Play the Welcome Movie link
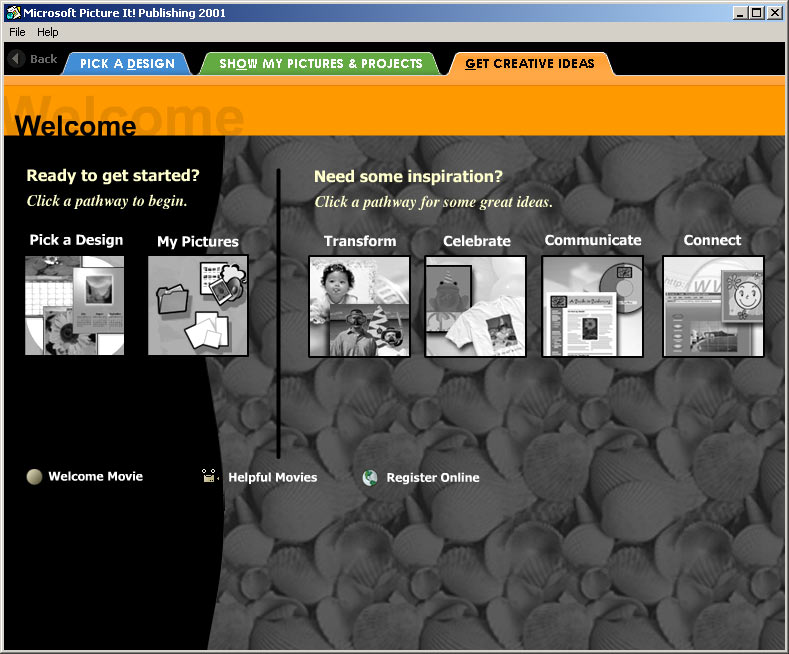This screenshot has width=789, height=654. click(x=96, y=476)
